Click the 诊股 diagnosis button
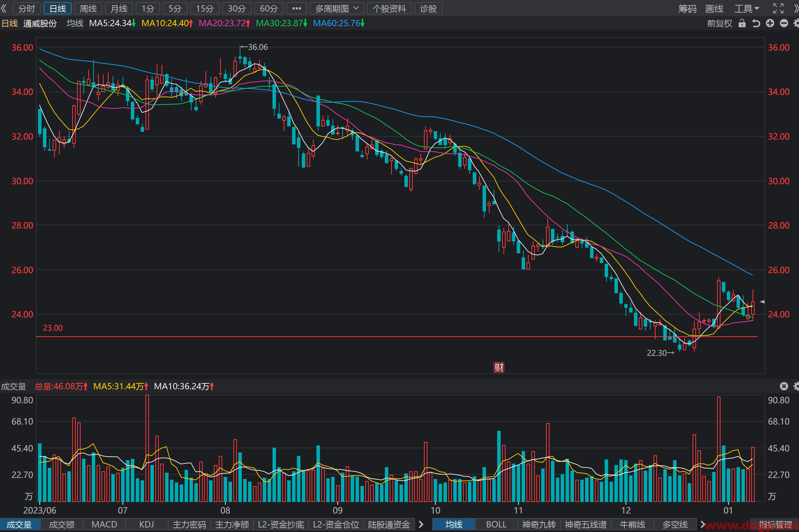 tap(428, 8)
